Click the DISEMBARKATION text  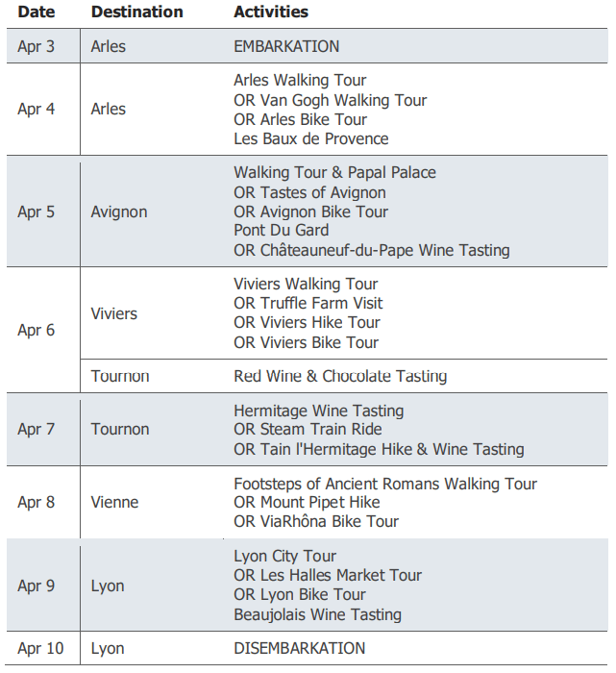tap(300, 648)
